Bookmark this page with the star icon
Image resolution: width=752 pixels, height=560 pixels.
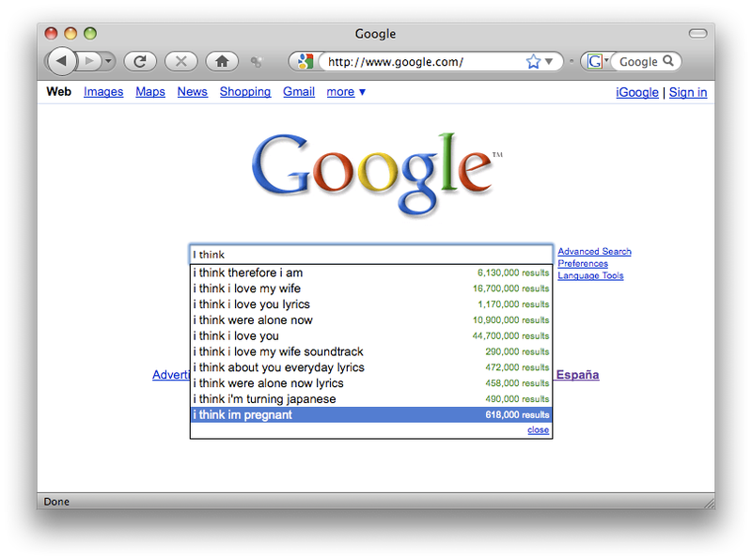click(533, 61)
